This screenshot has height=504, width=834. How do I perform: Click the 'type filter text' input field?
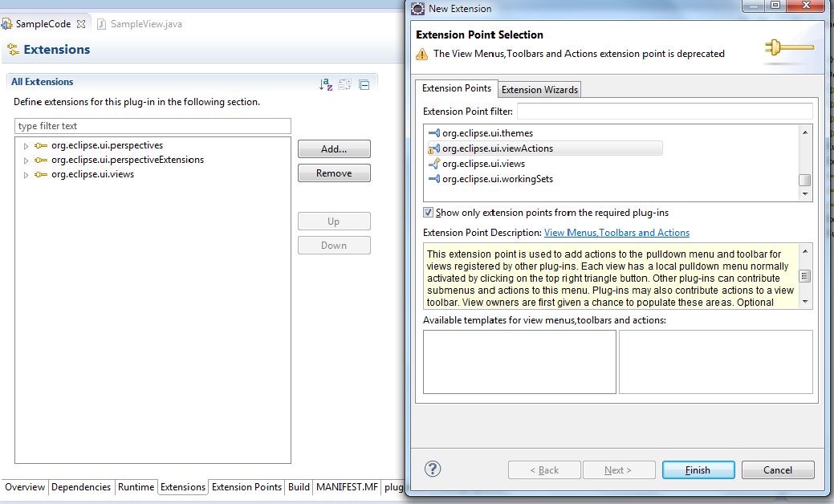pyautogui.click(x=153, y=126)
